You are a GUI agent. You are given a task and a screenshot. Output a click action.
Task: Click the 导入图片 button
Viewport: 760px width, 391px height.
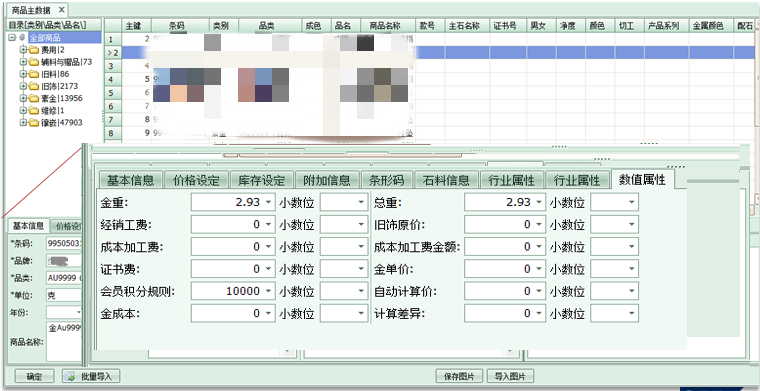click(510, 376)
